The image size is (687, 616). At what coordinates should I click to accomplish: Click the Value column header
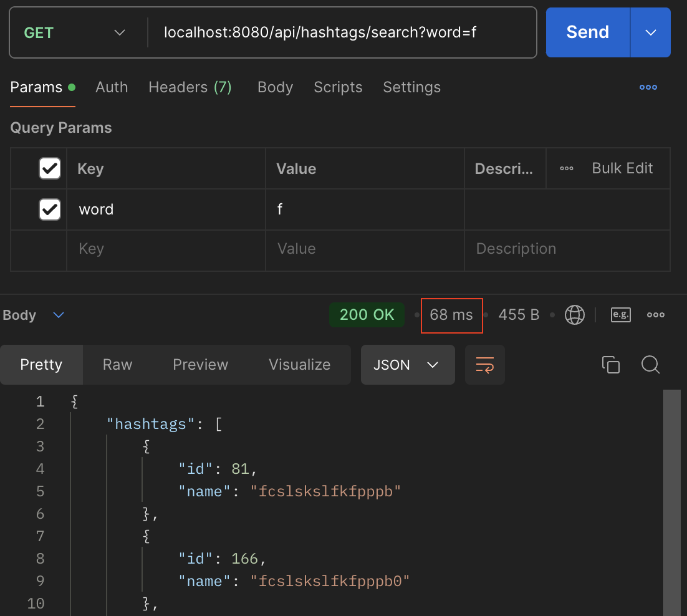click(296, 169)
